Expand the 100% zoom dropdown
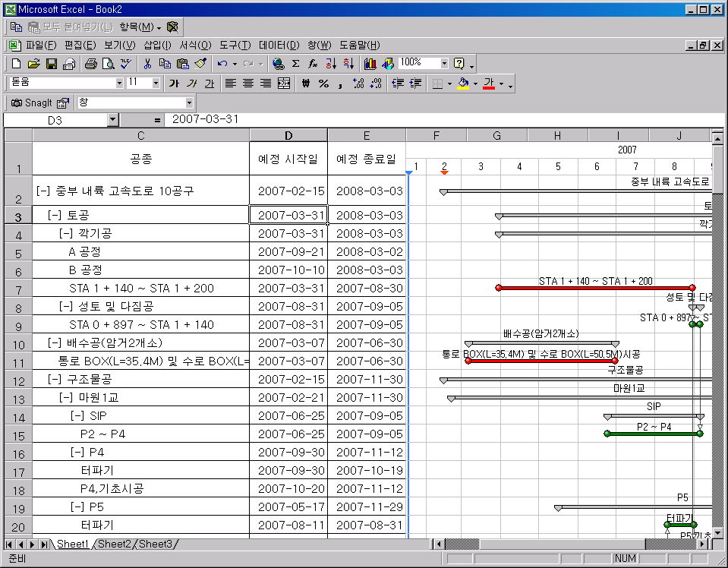This screenshot has height=568, width=728. tap(443, 63)
